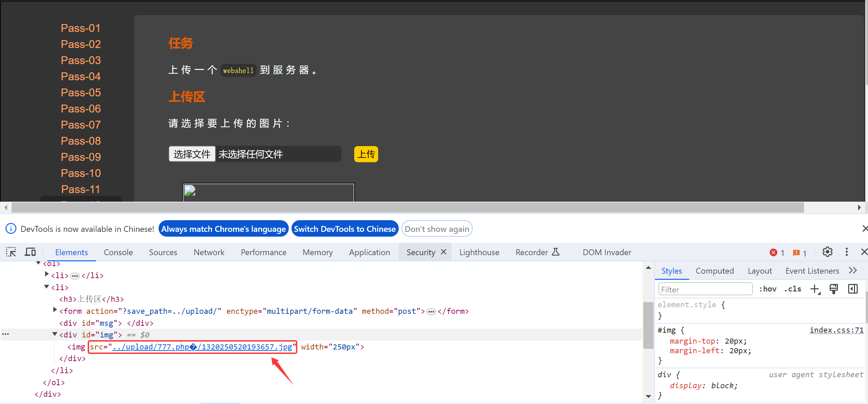868x404 pixels.
Task: Open the Pass-07 link
Action: point(81,125)
